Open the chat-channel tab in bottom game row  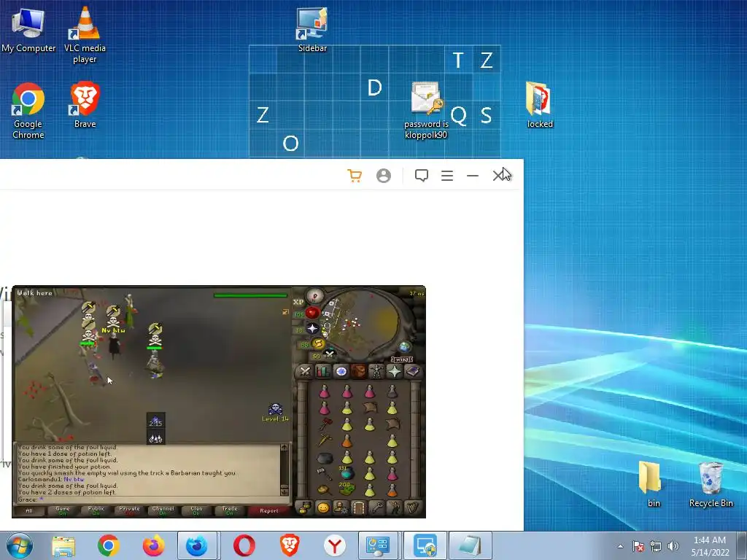(305, 508)
